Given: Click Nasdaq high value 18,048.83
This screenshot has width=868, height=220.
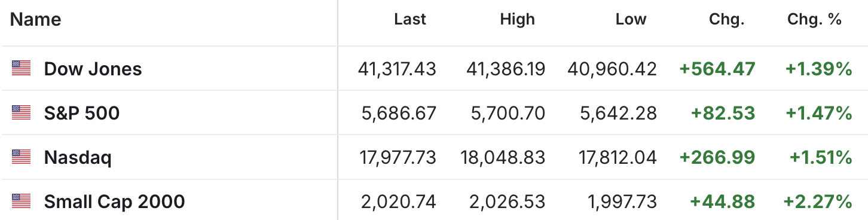Looking at the screenshot, I should coord(503,158).
